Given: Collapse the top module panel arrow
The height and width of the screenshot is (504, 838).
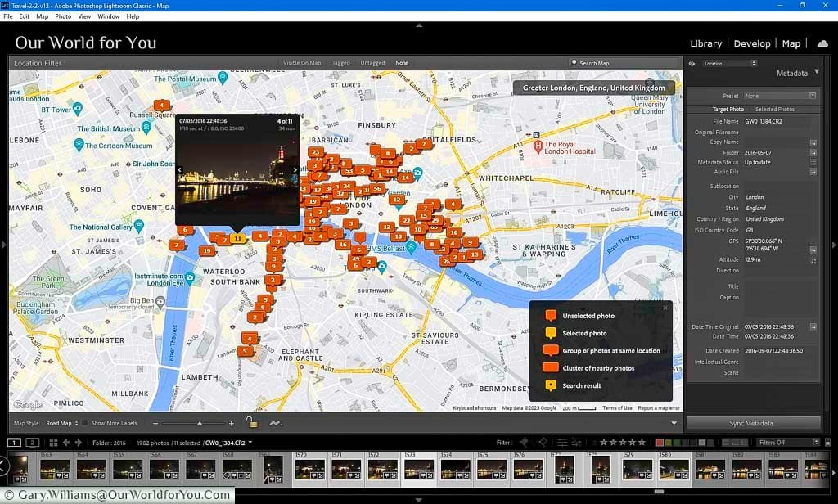Looking at the screenshot, I should pyautogui.click(x=419, y=25).
